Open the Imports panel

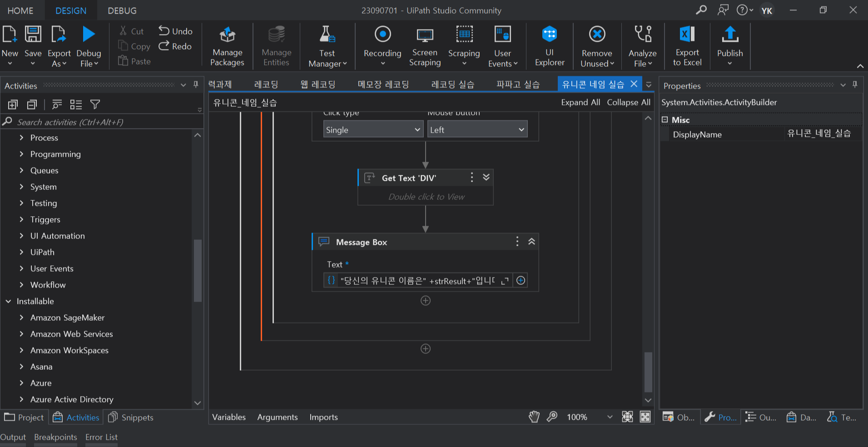coord(323,417)
